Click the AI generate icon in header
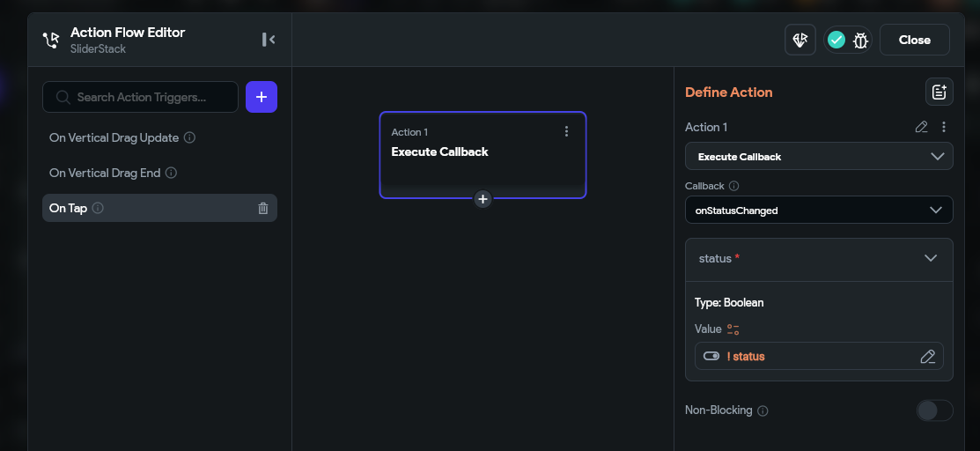980x451 pixels. pyautogui.click(x=800, y=40)
